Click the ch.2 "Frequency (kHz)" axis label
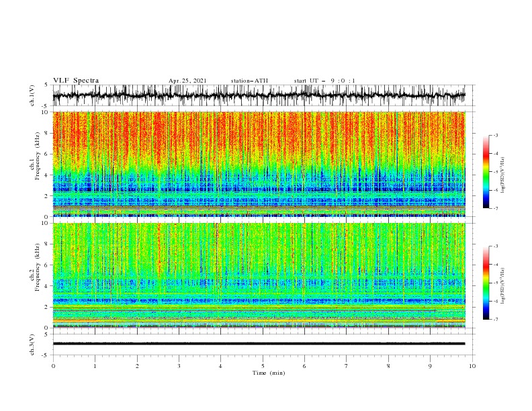Viewport: 532px width, 411px height. point(37,267)
